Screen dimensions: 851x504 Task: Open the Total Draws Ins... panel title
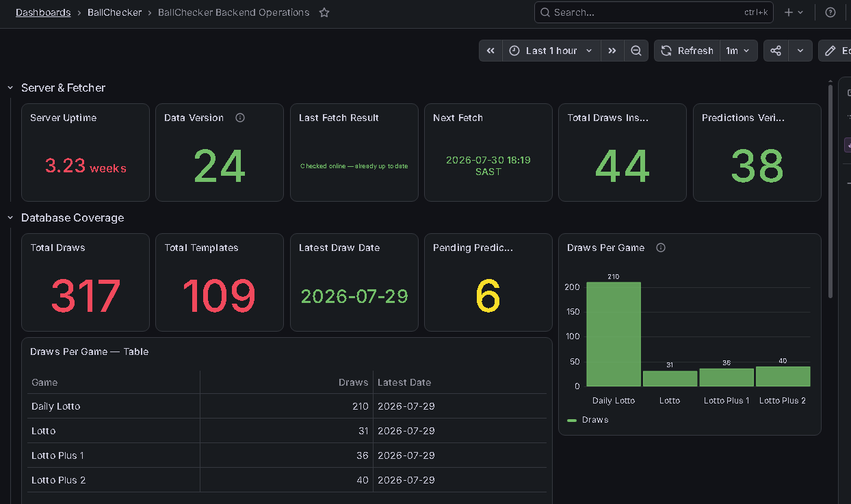click(x=607, y=118)
